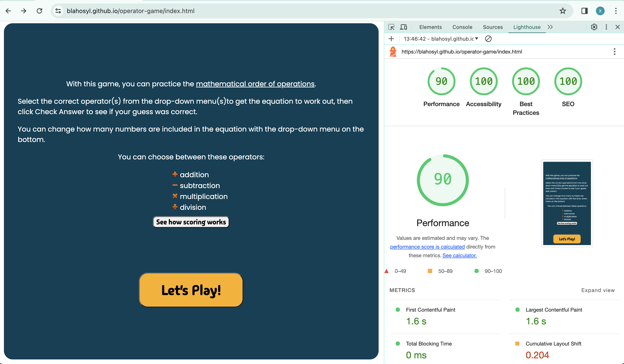
Task: Toggle the device toolbar icon
Action: 404,27
